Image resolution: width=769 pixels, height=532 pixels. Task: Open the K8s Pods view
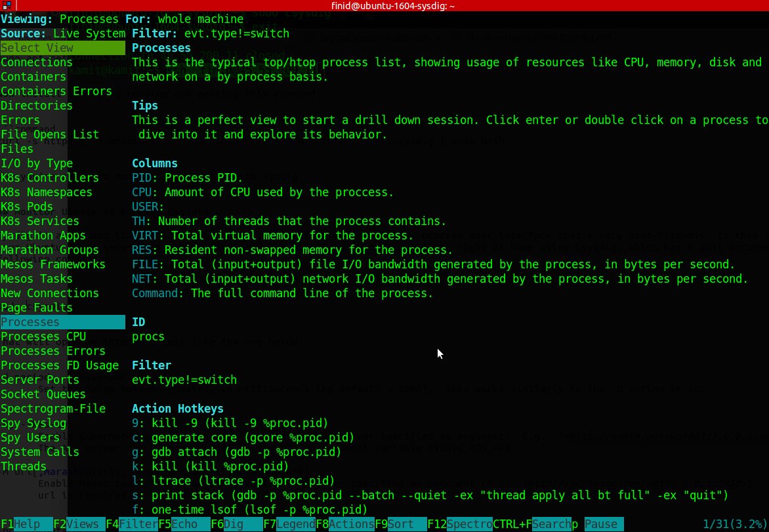[26, 207]
